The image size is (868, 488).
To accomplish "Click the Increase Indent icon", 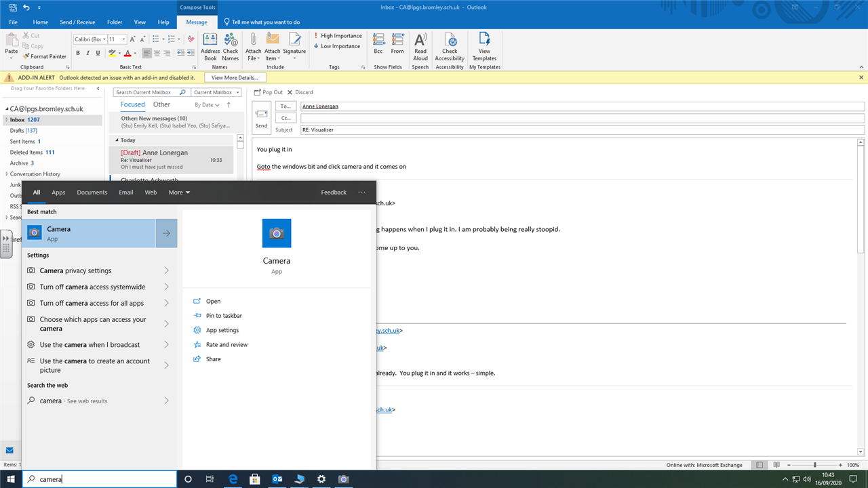I will [191, 53].
